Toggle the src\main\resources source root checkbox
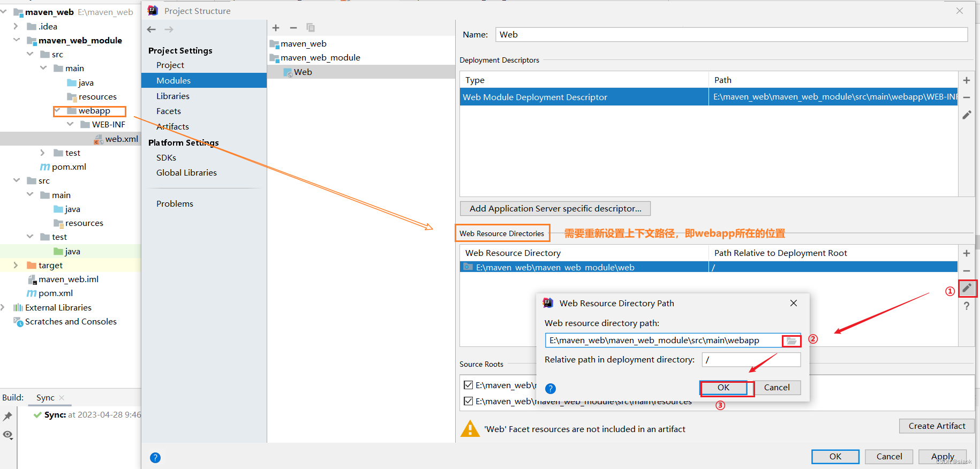The height and width of the screenshot is (469, 980). point(469,401)
